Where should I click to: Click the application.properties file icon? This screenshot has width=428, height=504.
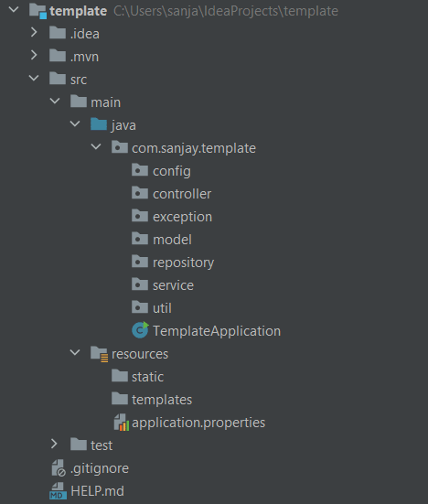tap(122, 423)
